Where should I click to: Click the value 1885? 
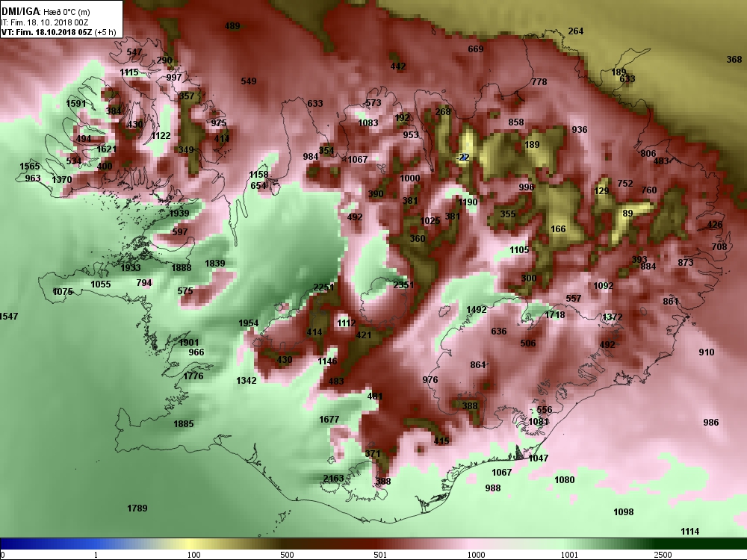click(184, 424)
